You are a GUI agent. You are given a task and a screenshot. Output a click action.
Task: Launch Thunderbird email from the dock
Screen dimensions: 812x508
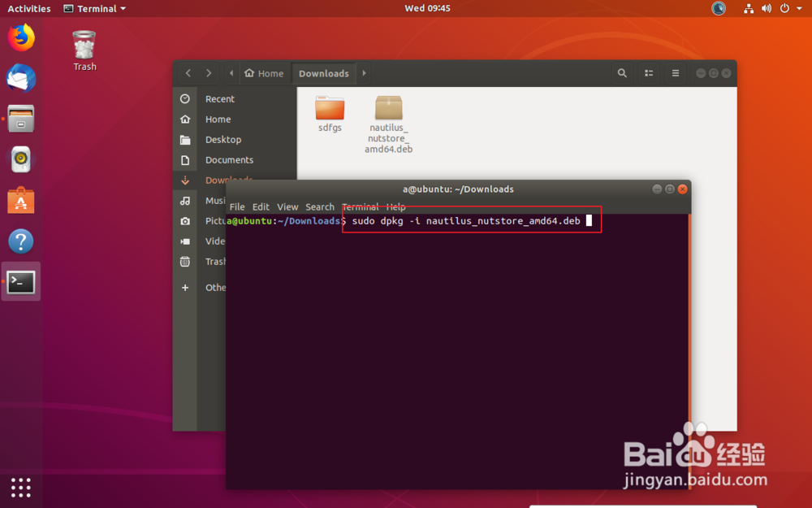[20, 77]
